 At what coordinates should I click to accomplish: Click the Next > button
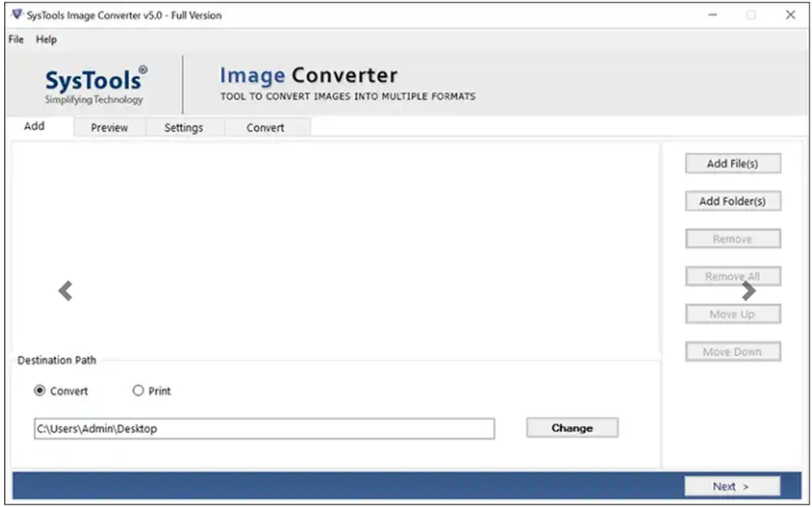[732, 486]
